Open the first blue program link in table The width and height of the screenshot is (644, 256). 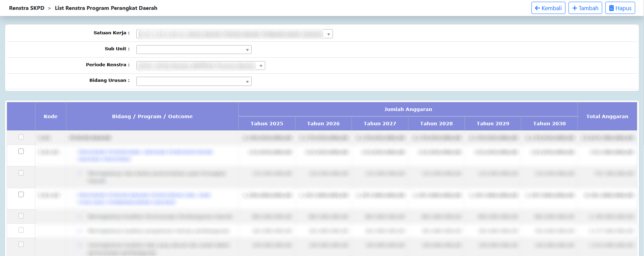145,152
